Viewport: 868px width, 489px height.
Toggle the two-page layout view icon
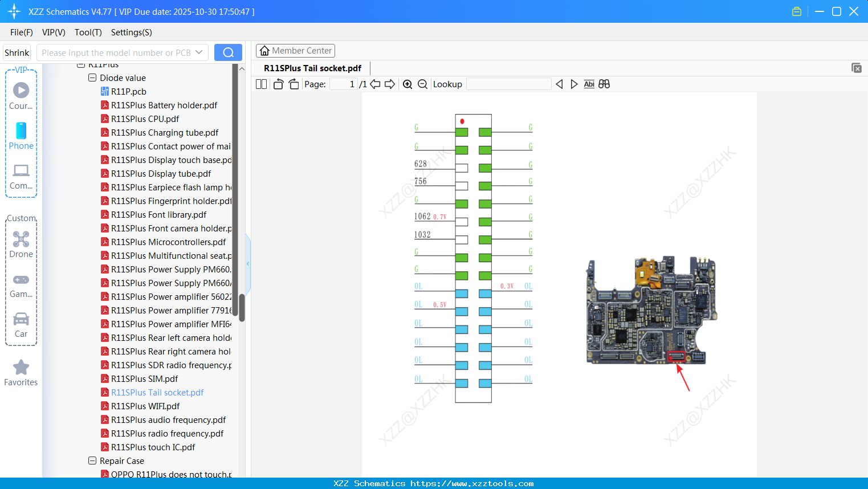tap(262, 84)
